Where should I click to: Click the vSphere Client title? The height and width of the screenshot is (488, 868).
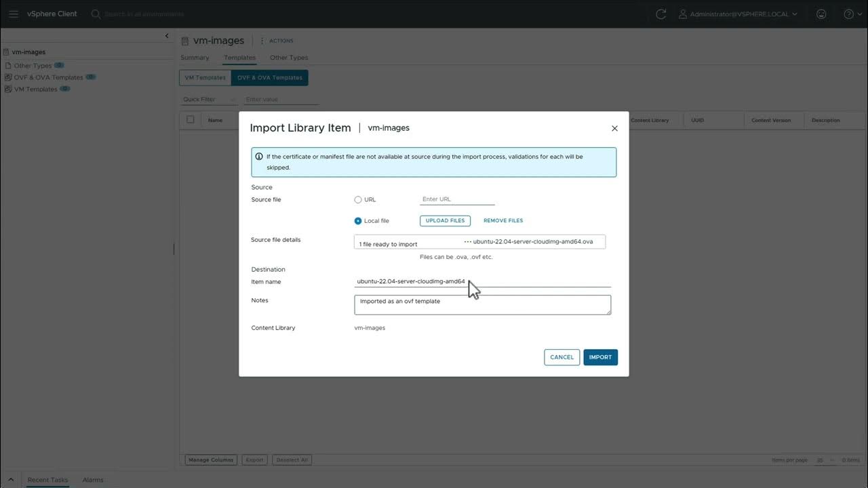52,14
